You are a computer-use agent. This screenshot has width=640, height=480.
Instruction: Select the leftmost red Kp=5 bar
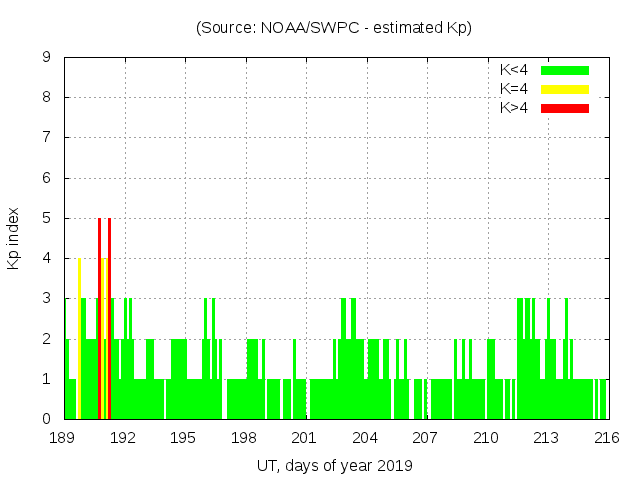click(x=100, y=318)
